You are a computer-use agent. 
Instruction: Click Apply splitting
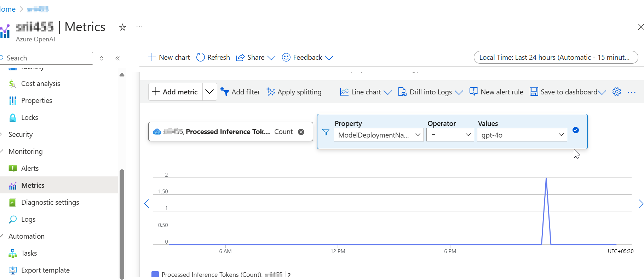click(x=294, y=92)
